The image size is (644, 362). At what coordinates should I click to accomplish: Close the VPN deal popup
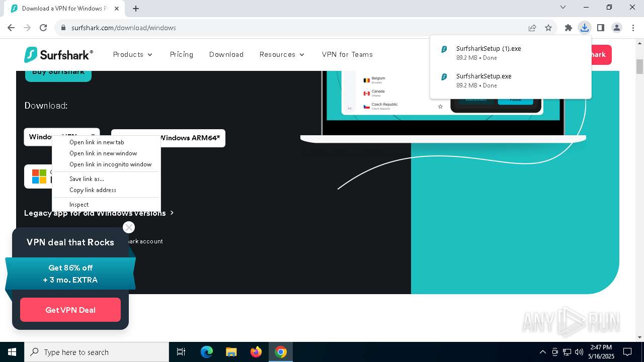[x=129, y=227]
